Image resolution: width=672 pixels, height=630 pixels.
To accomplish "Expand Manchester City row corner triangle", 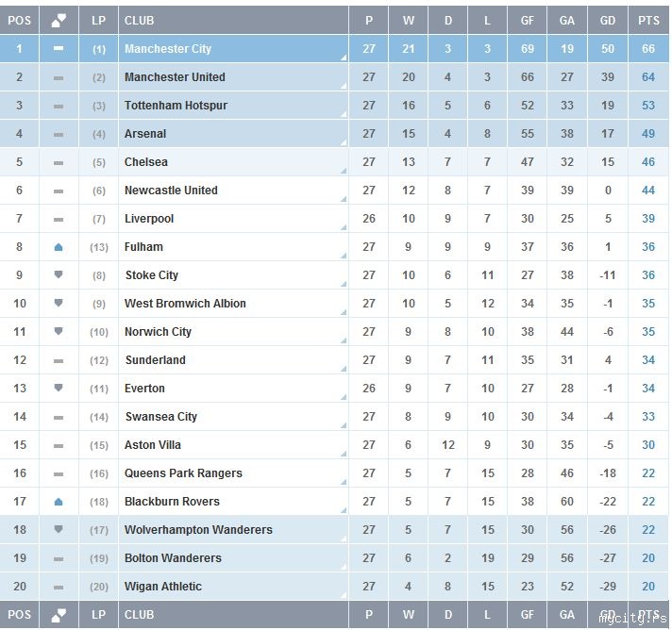I will pos(344,58).
